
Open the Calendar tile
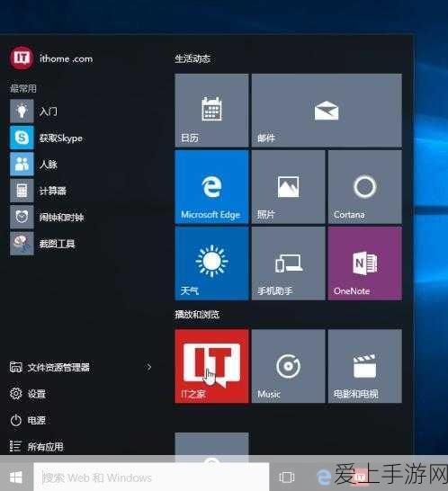tap(211, 111)
